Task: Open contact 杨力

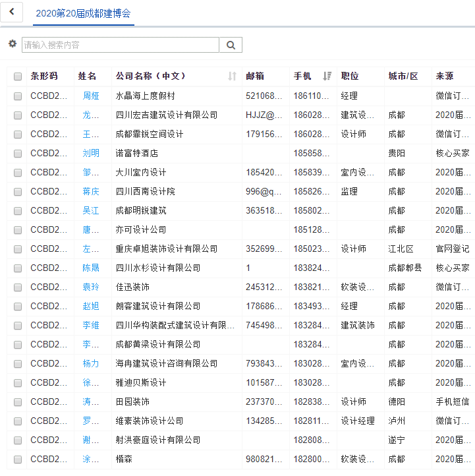Action: 91,364
